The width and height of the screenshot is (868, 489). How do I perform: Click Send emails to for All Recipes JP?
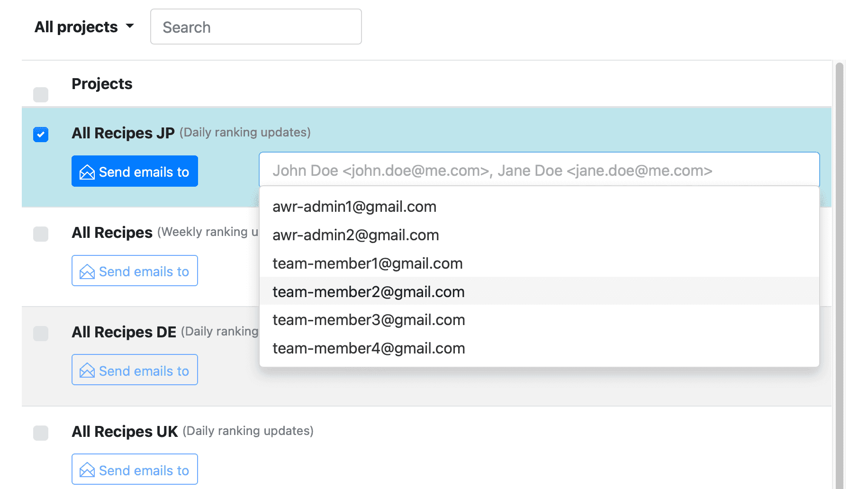[135, 171]
